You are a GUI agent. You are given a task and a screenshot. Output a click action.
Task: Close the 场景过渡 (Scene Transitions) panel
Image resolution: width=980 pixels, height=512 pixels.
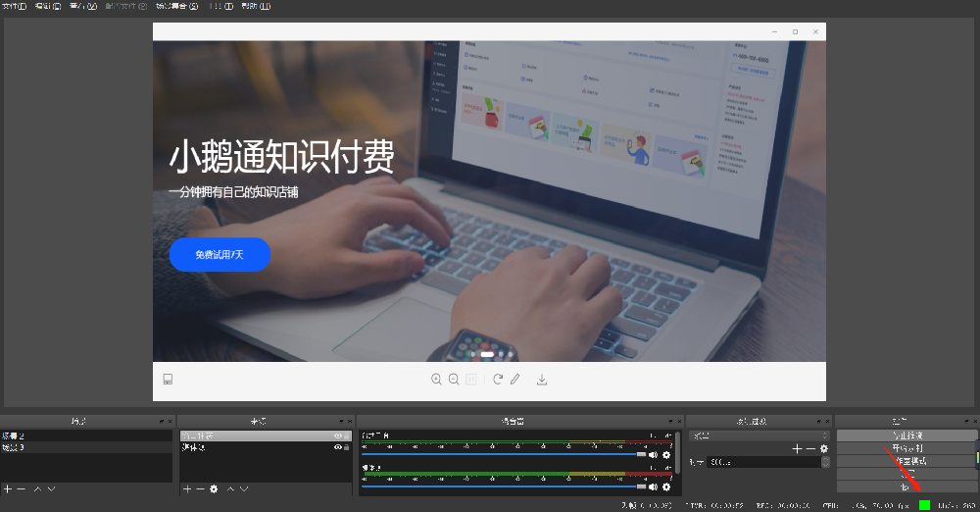(827, 421)
